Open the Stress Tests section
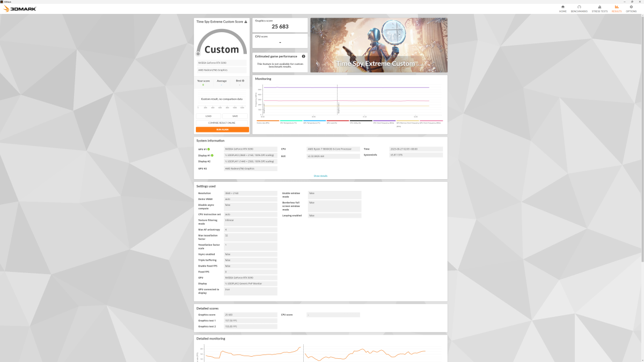Viewport: 644px width, 362px height. pos(599,9)
